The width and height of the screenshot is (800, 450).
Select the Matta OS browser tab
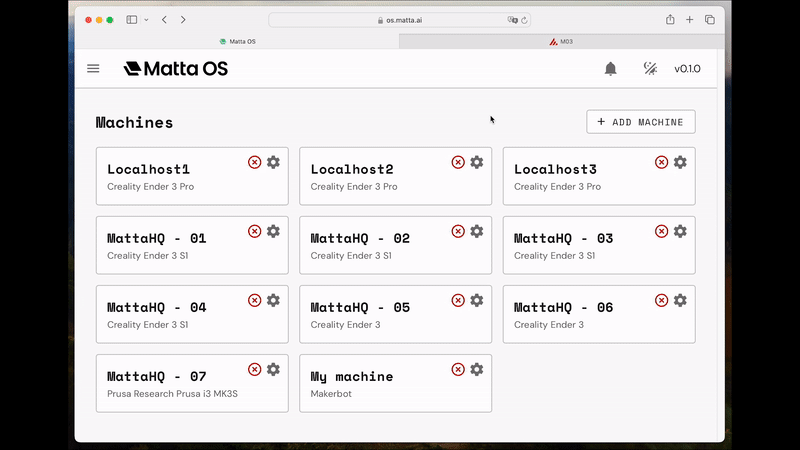[x=237, y=42]
